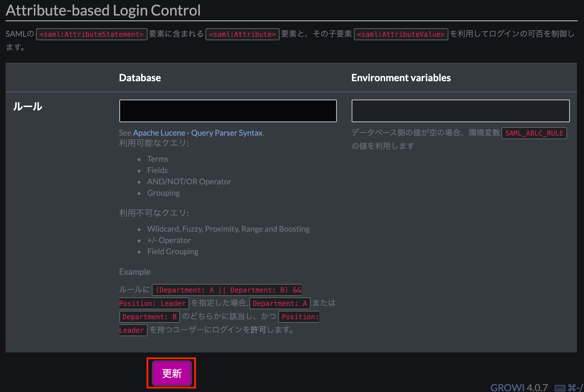Click the Attribute-based Login Control heading
This screenshot has height=392, width=584.
103,10
